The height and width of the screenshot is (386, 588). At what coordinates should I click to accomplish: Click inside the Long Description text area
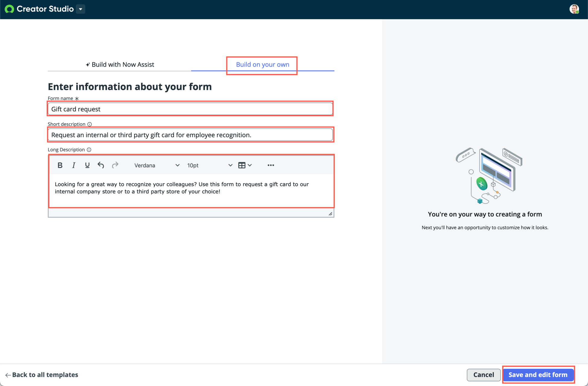191,191
